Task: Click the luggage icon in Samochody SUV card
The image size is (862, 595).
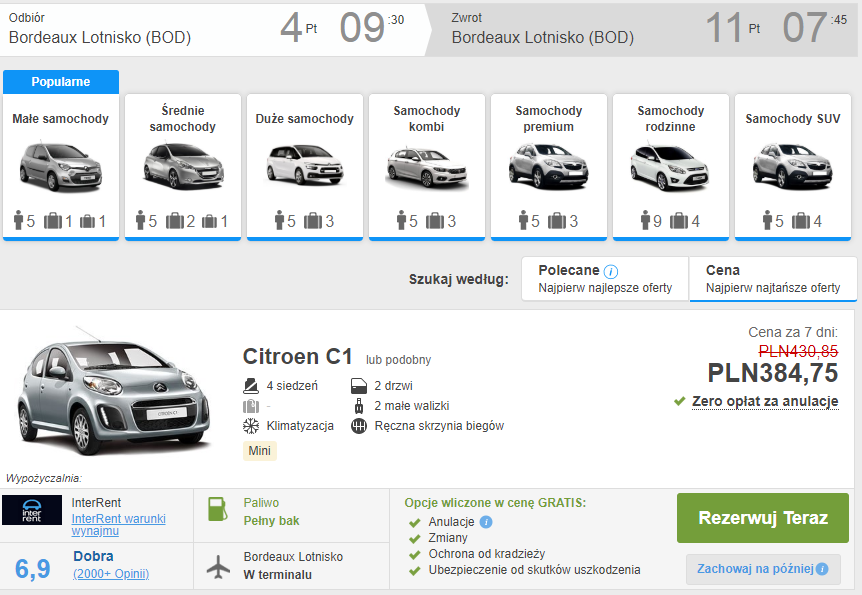Action: pyautogui.click(x=802, y=221)
